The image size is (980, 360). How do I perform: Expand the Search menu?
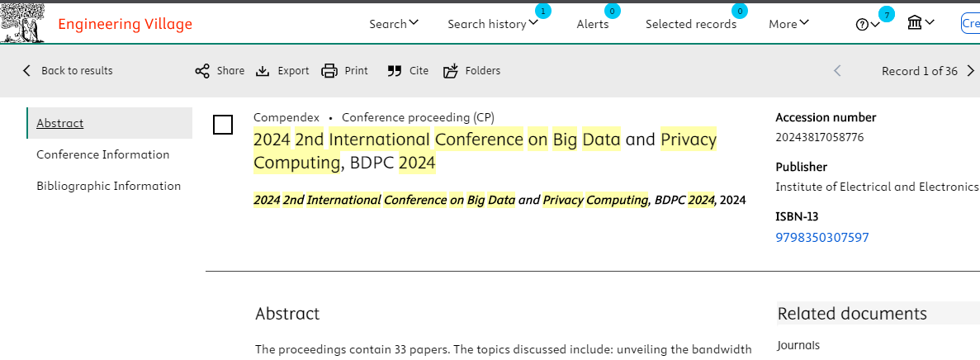pyautogui.click(x=394, y=24)
